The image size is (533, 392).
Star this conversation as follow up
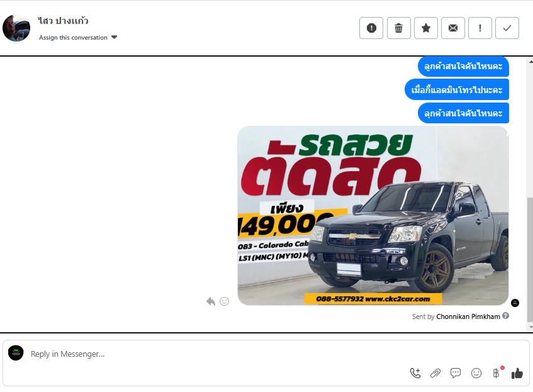pos(426,28)
